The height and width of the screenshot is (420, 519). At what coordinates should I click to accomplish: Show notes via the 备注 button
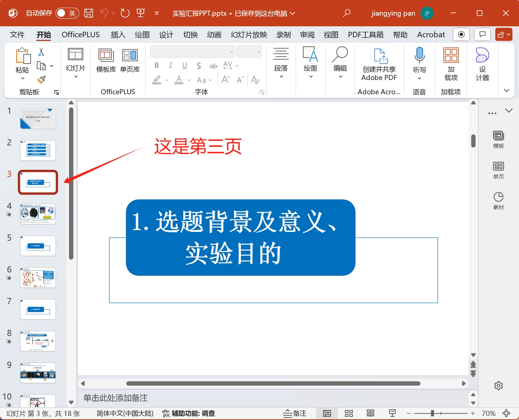pos(295,413)
